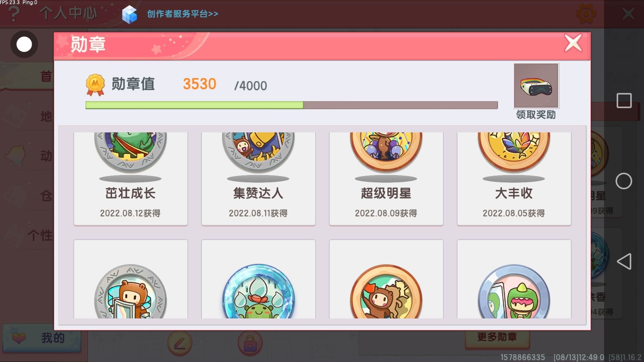Open the blue water-drop frog medal
The width and height of the screenshot is (644, 362).
(x=258, y=292)
